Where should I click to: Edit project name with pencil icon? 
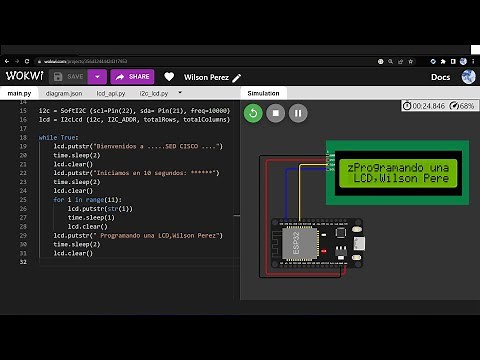(x=236, y=78)
